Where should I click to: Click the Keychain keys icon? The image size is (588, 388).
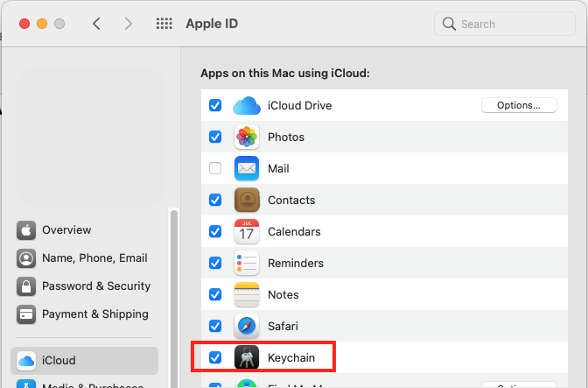click(x=247, y=358)
